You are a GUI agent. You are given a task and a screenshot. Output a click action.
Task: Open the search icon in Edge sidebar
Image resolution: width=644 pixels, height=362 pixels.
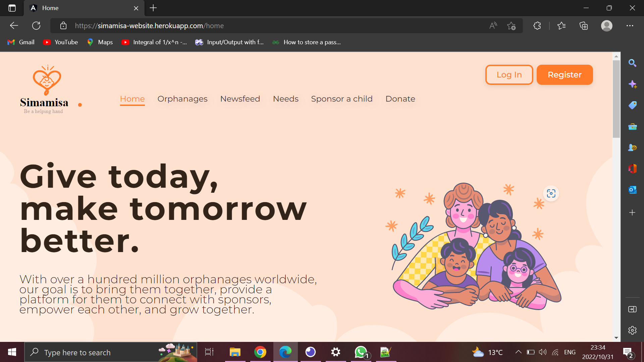[633, 63]
